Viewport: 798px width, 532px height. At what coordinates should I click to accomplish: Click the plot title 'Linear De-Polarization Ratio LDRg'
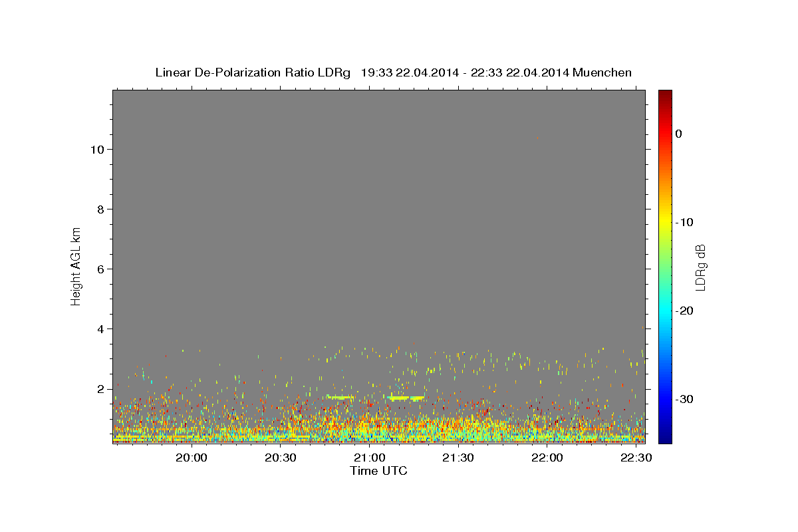252,72
